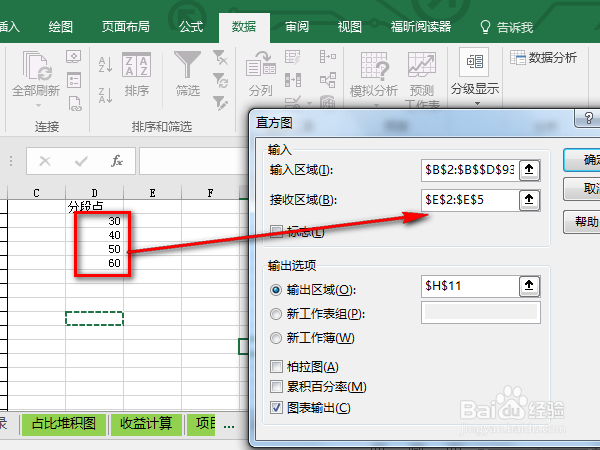This screenshot has width=600, height=450.
Task: Enable the Cumulative Percentage (累积百分率) checkbox
Action: [x=276, y=386]
